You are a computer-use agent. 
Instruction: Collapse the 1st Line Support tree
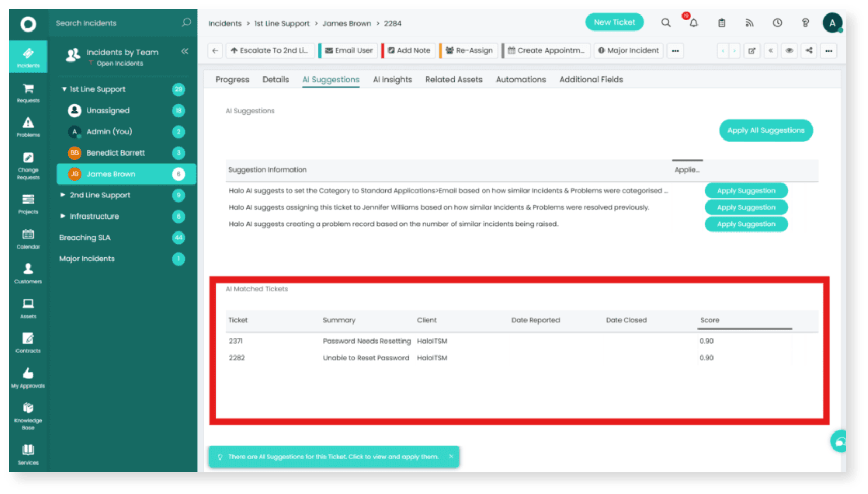(64, 89)
